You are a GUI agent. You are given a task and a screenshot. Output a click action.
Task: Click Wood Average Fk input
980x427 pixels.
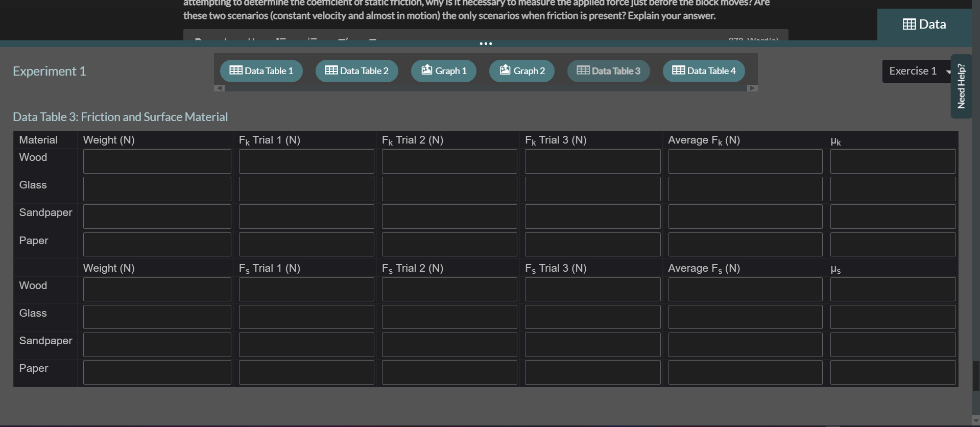(x=746, y=161)
